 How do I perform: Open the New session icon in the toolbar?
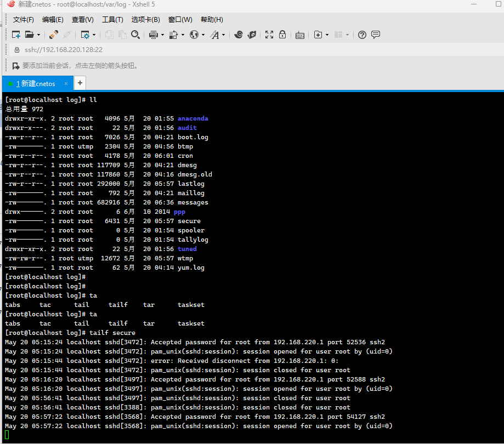tap(16, 35)
